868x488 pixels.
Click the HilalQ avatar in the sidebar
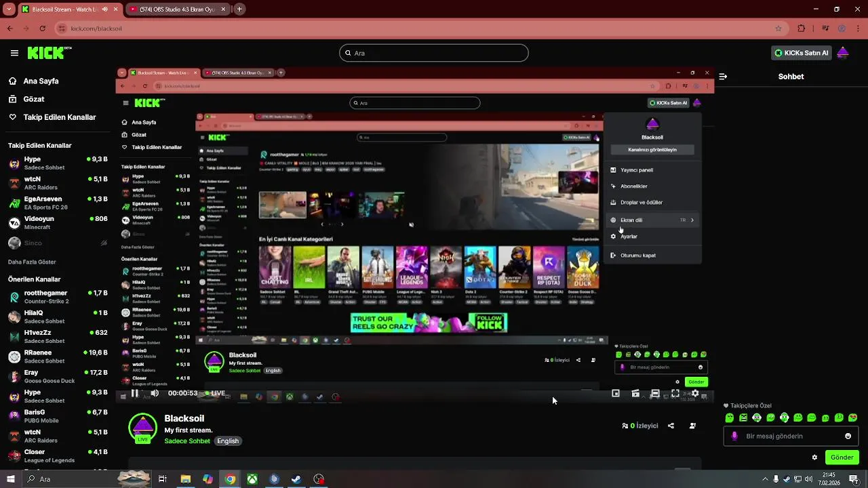coord(14,317)
